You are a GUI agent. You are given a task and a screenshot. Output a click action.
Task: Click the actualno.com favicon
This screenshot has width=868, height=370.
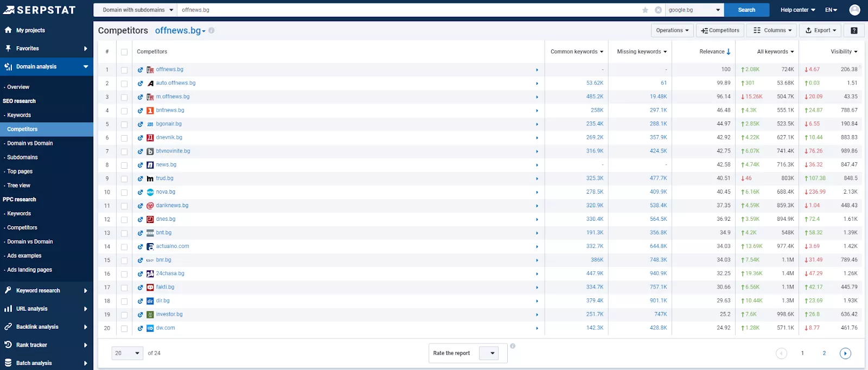(x=150, y=247)
